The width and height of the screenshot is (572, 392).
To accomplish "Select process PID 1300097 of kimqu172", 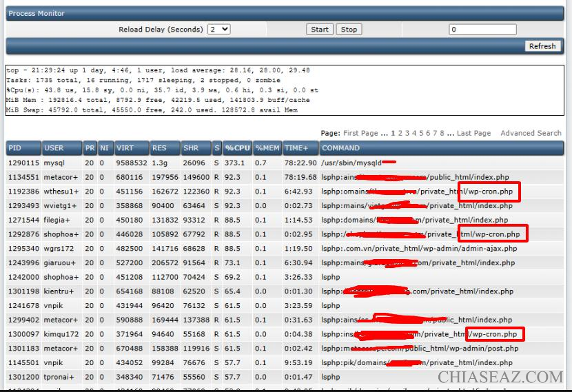I will coord(22,334).
